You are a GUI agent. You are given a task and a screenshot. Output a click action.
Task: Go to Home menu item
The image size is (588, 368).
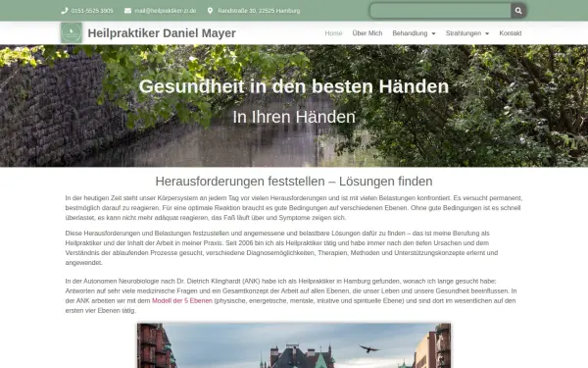click(333, 33)
